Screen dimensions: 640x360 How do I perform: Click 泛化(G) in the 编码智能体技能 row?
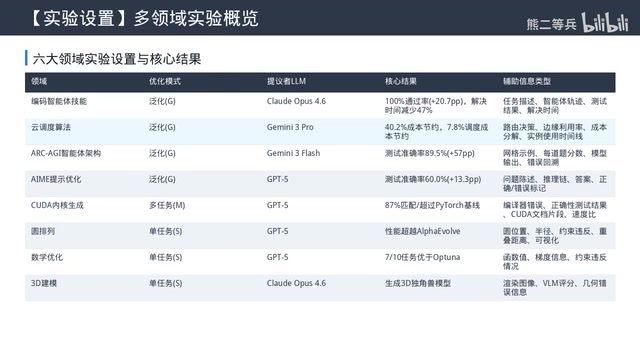tap(162, 101)
